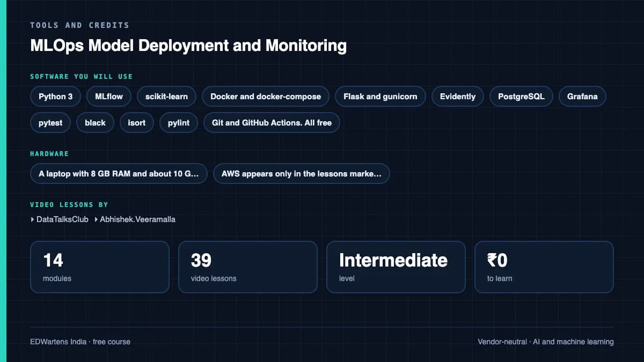Click the scikit-learn chip
Screen dimensions: 644x362
[166, 97]
